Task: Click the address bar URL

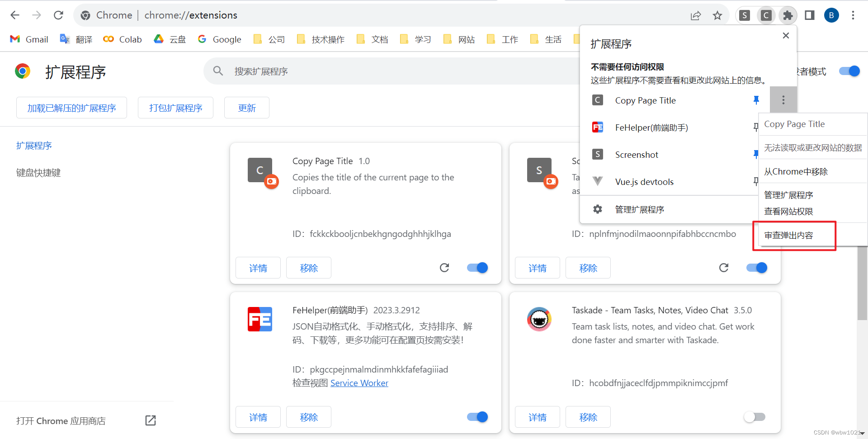Action: (191, 15)
